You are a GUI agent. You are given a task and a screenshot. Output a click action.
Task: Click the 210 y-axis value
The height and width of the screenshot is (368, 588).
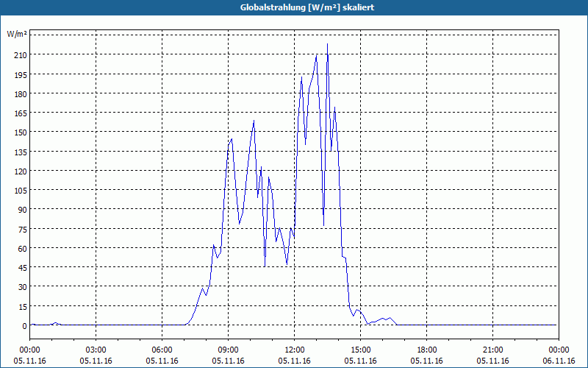coord(21,55)
